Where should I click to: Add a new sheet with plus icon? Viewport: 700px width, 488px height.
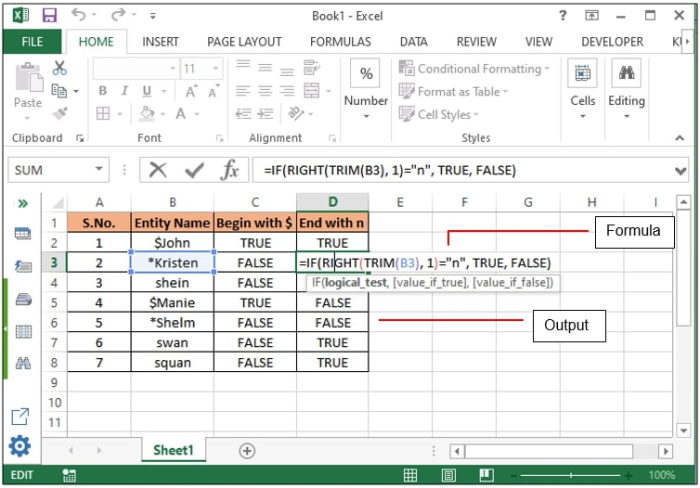[x=247, y=451]
